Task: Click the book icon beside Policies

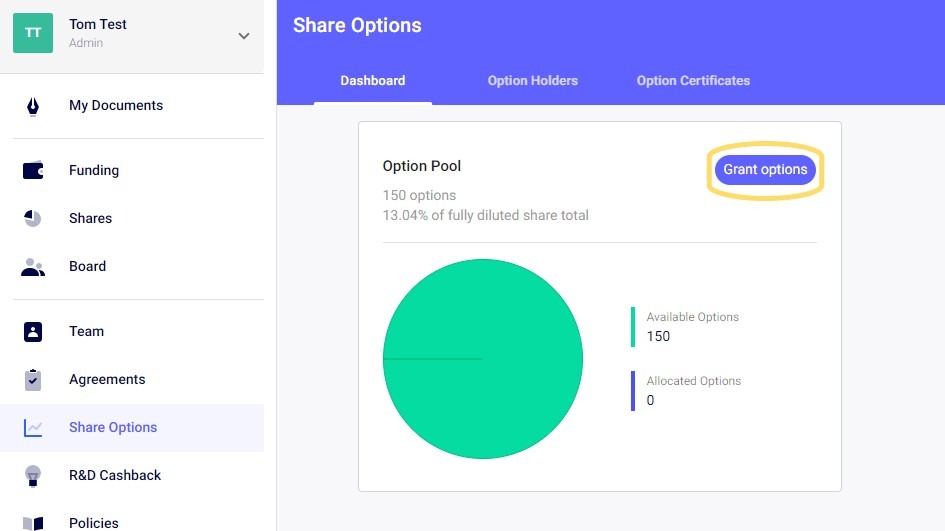Action: tap(33, 523)
